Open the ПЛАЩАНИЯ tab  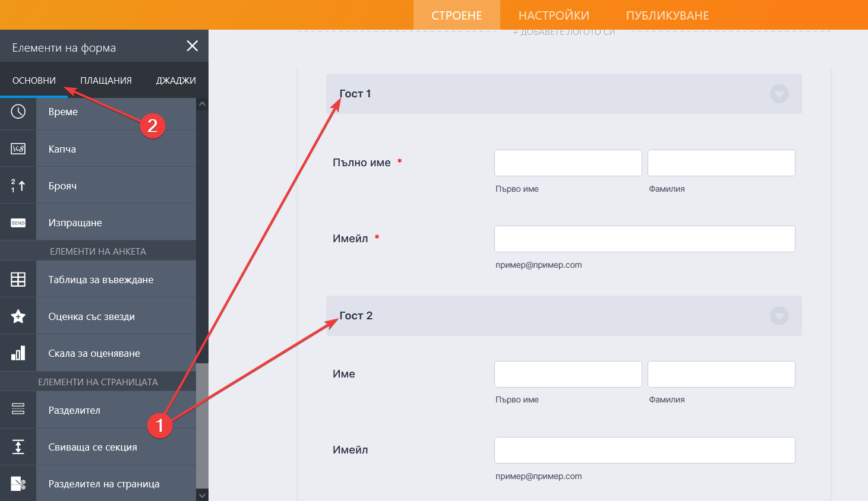point(106,80)
